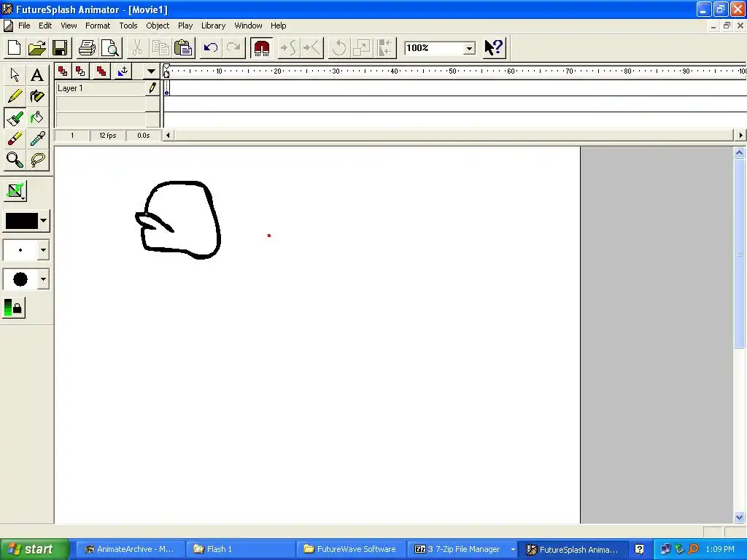Switch to FutureWave Software folder window
The width and height of the screenshot is (747, 560).
coord(352,550)
